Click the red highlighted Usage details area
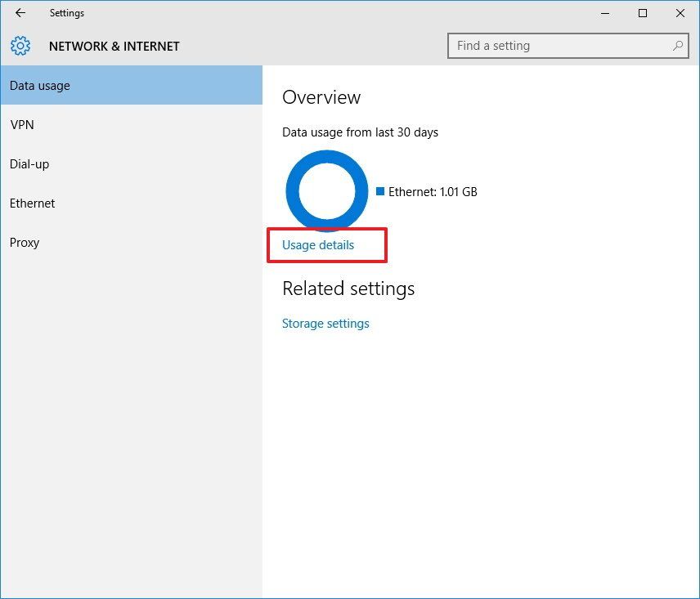The image size is (700, 599). click(x=327, y=244)
